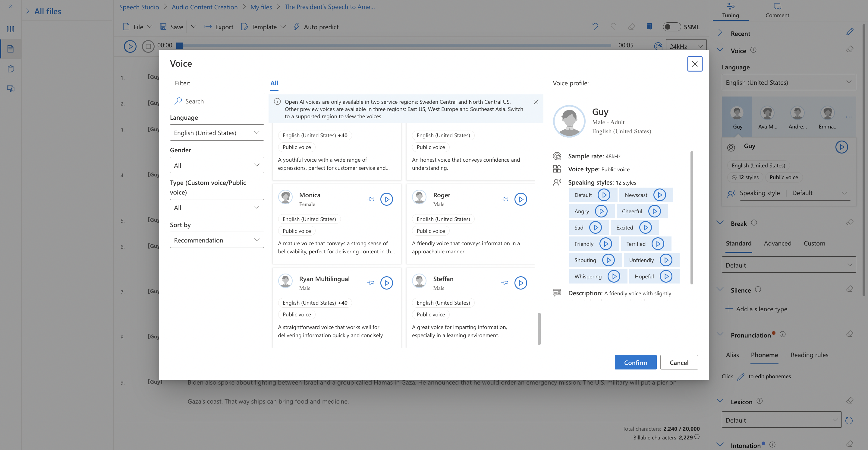Screen dimensions: 868x450
Task: Cancel the Voice dialog
Action: click(679, 362)
